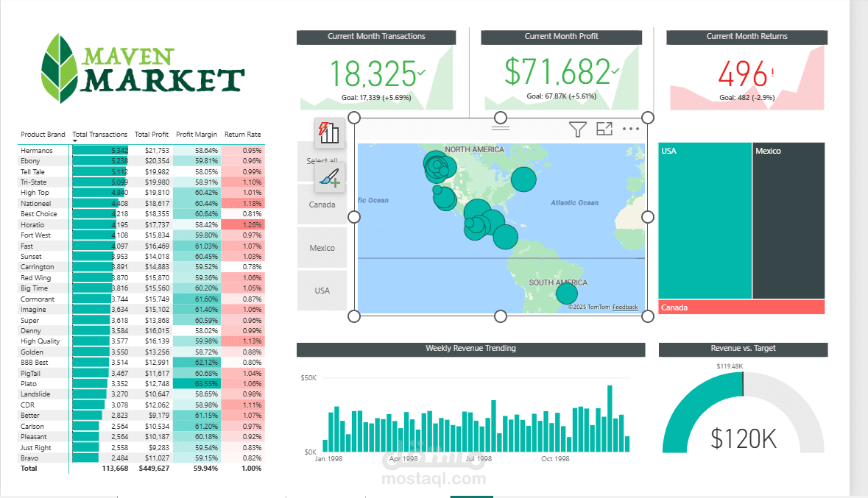Sort by Total Profit column header
This screenshot has height=498, width=868.
[x=152, y=135]
